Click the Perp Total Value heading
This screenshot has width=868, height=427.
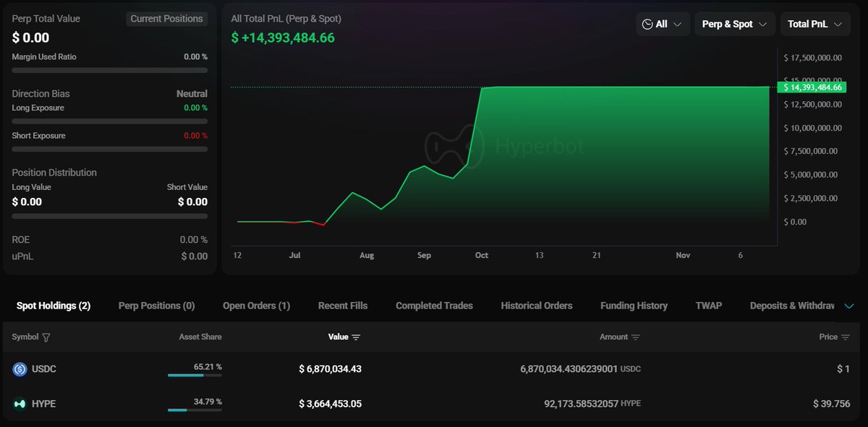coord(46,19)
